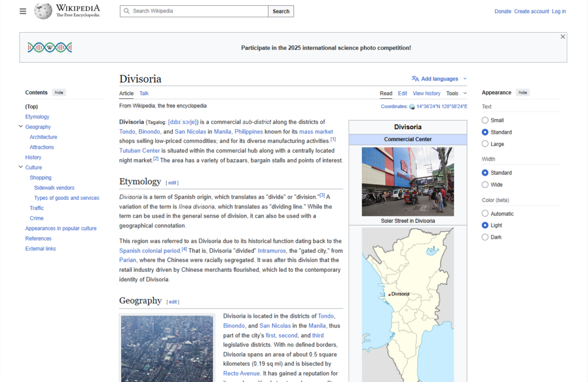The image size is (588, 382).
Task: Open the View history tab
Action: [x=426, y=93]
